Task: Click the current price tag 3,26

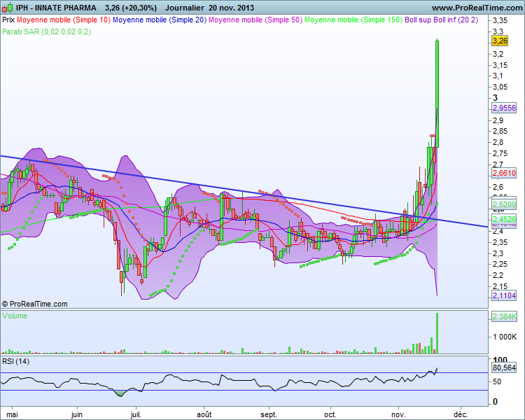Action: point(500,41)
